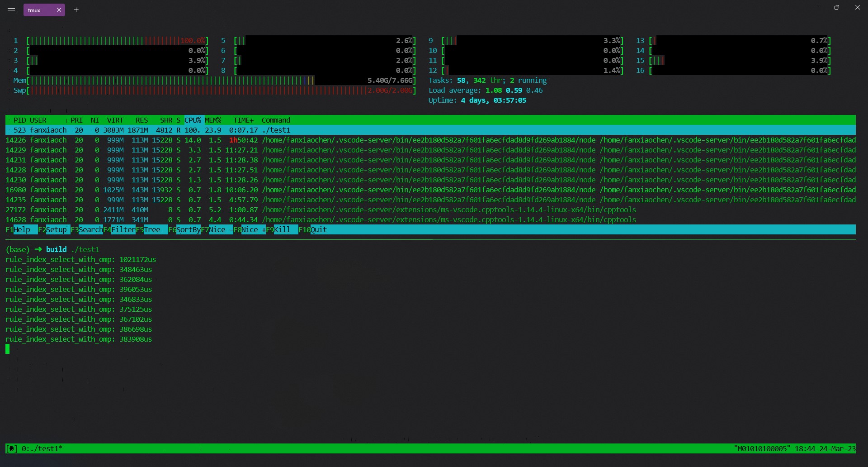Sort processes by the CPU% column header
The height and width of the screenshot is (467, 868).
192,120
